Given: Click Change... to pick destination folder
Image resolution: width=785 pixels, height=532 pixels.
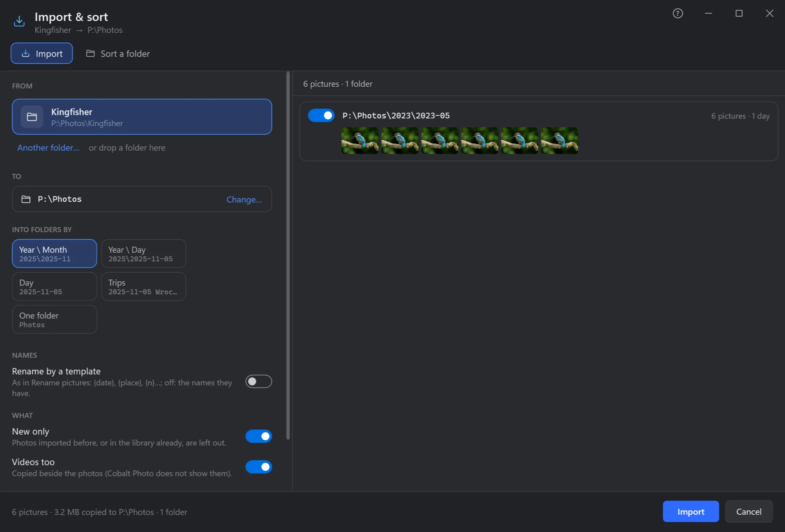Looking at the screenshot, I should point(244,199).
